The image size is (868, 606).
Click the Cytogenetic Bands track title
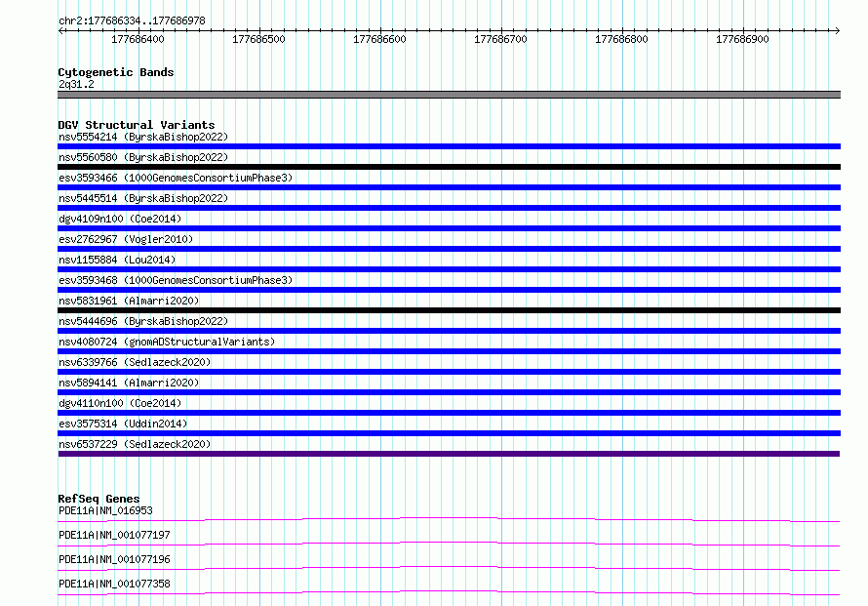(x=116, y=72)
